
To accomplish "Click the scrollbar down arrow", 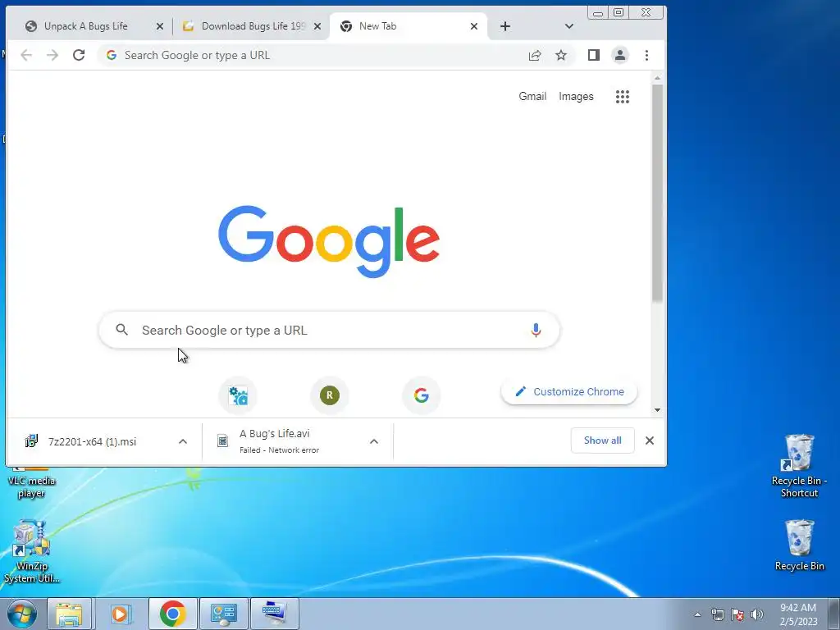I will click(657, 410).
